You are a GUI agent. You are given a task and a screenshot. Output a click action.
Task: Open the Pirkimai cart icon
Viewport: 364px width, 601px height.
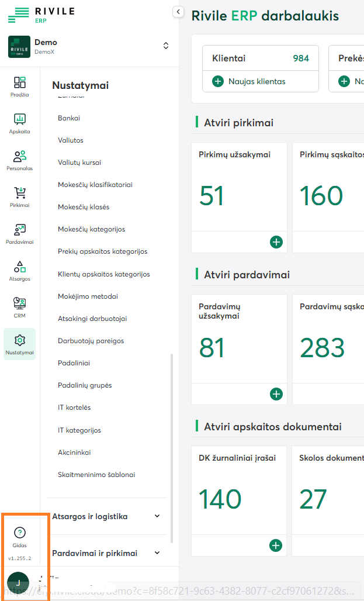20,196
